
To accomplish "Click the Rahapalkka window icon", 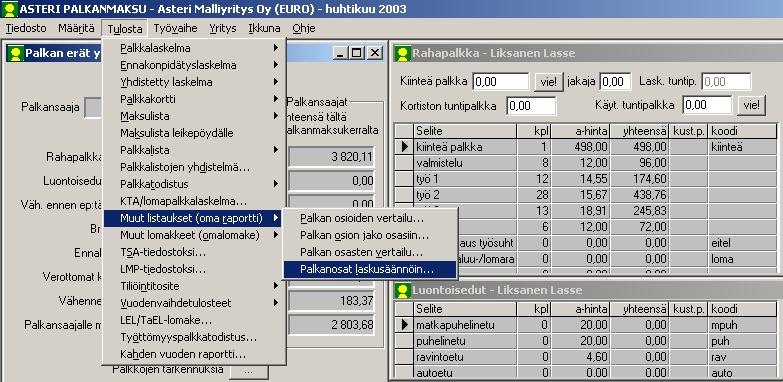I will tap(402, 53).
